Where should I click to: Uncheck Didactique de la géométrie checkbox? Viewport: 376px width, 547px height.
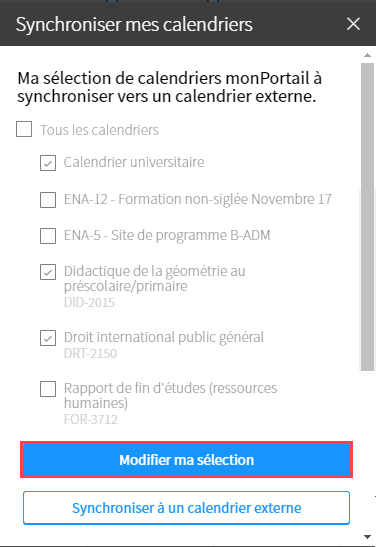pyautogui.click(x=48, y=272)
